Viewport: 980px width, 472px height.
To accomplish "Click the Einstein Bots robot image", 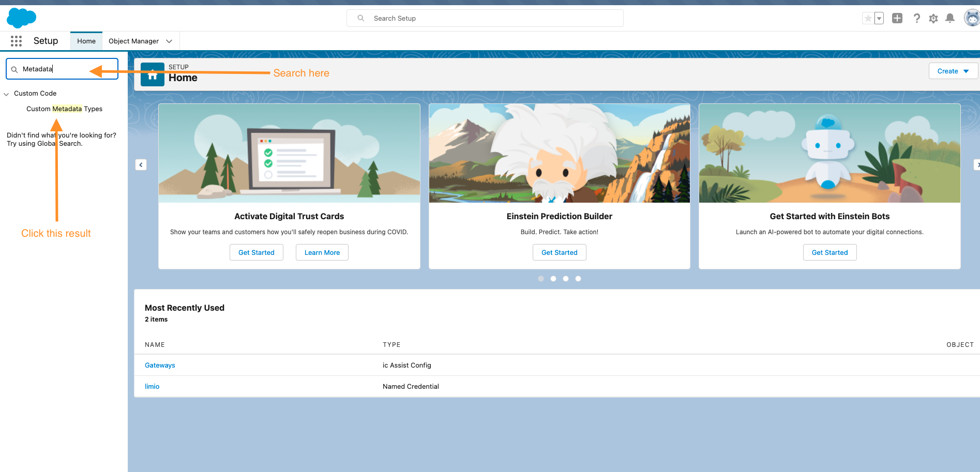I will click(830, 153).
